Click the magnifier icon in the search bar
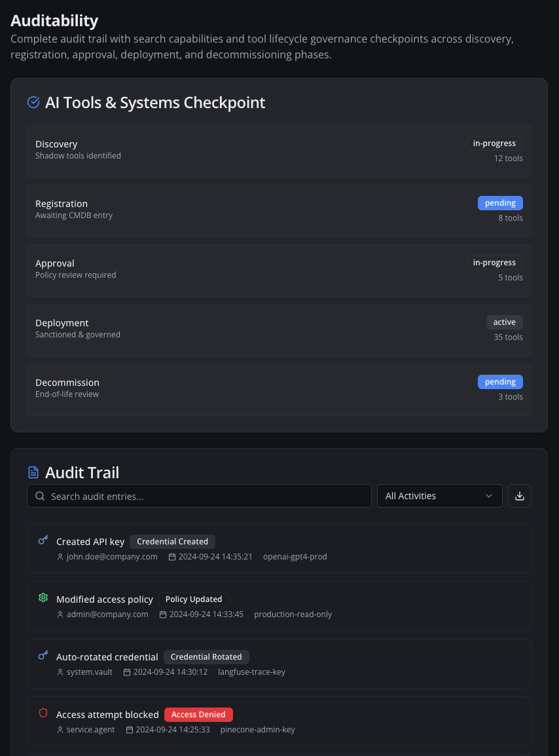 40,496
